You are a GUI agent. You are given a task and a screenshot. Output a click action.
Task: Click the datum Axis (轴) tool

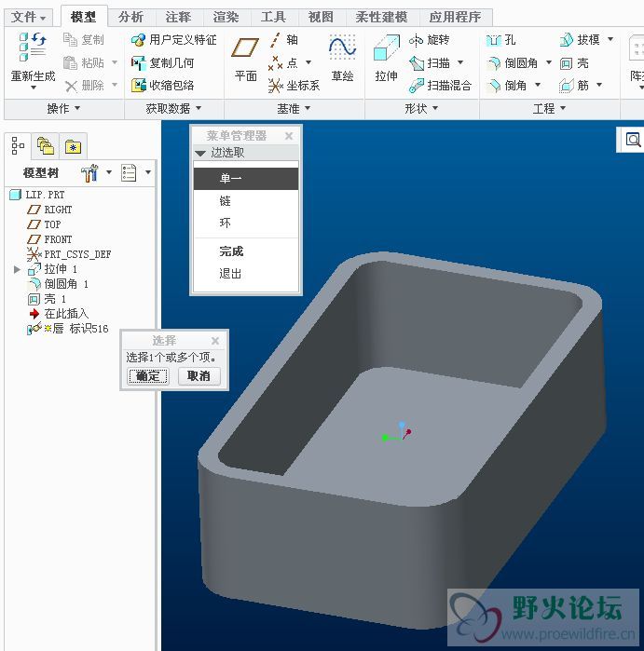pyautogui.click(x=284, y=40)
